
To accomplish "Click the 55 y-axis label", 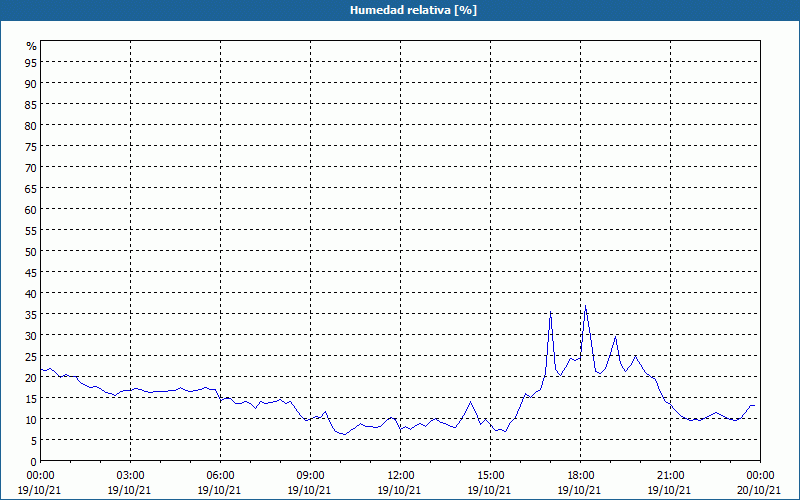I will pyautogui.click(x=31, y=231).
